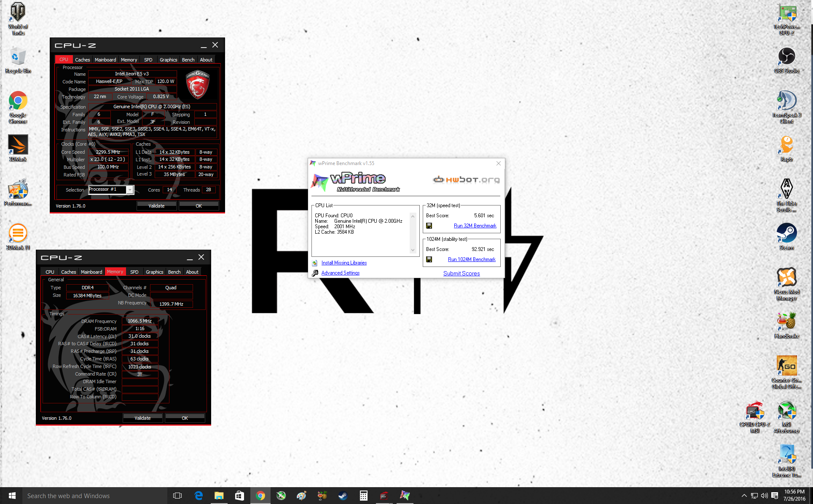
Task: Click Validate in top CPU-Z window
Action: click(x=156, y=206)
